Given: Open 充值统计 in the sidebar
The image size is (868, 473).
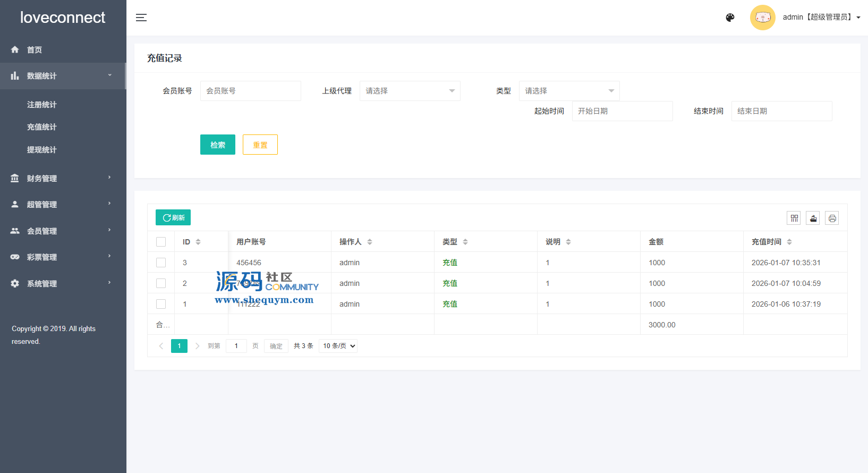Looking at the screenshot, I should pyautogui.click(x=42, y=127).
